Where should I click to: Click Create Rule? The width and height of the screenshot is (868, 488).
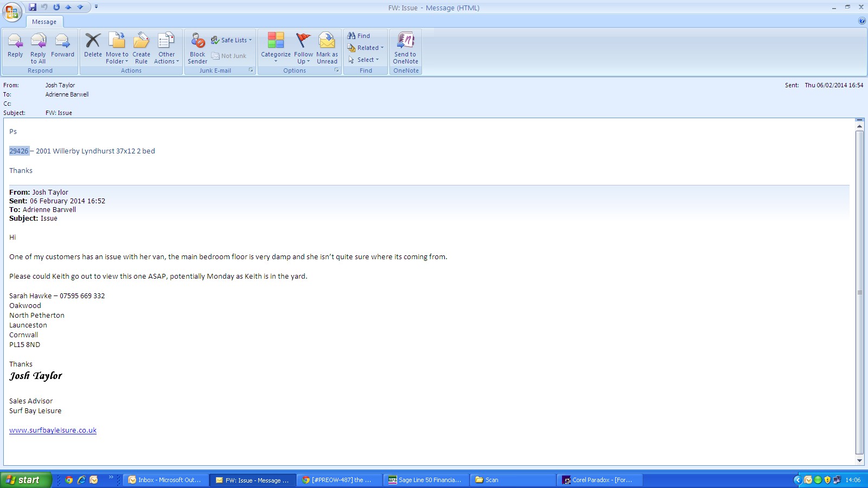click(141, 48)
